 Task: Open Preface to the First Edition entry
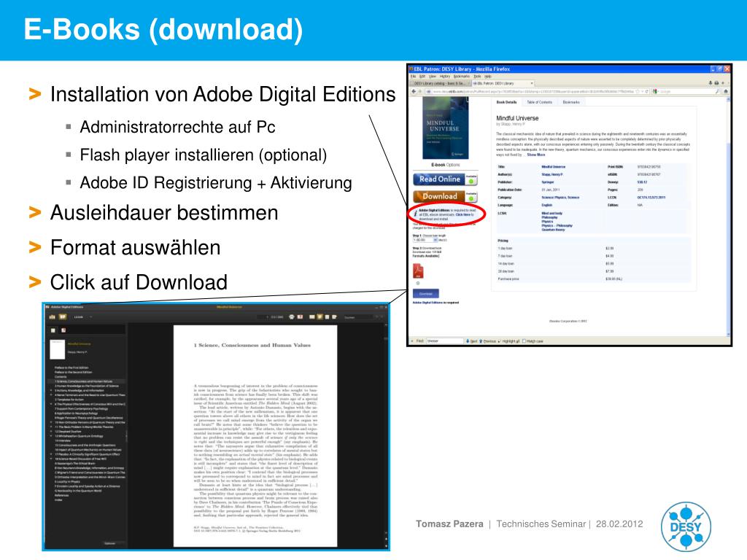pos(71,367)
